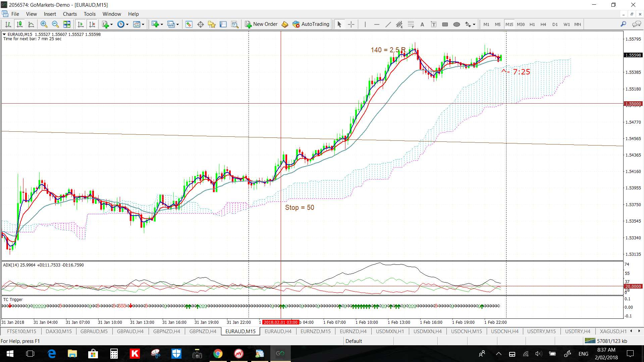644x362 pixels.
Task: Switch to the GBPAUD,M5 chart tab
Action: click(94, 331)
